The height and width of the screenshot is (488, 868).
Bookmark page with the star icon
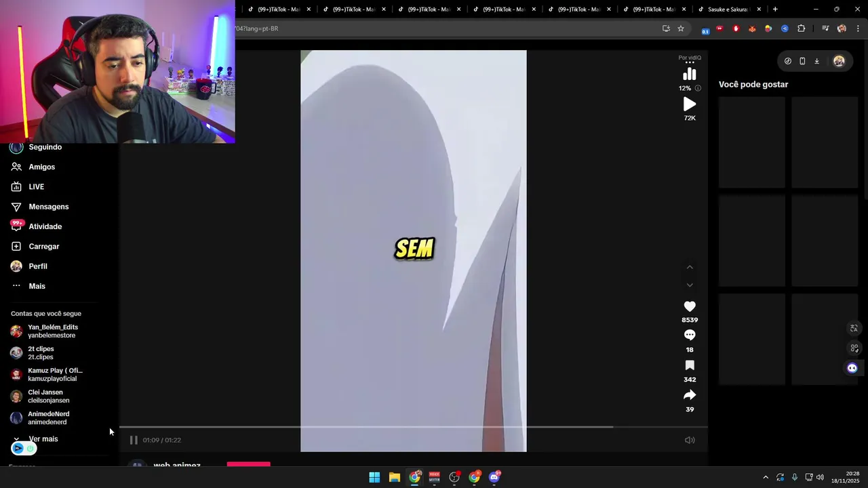pos(681,28)
